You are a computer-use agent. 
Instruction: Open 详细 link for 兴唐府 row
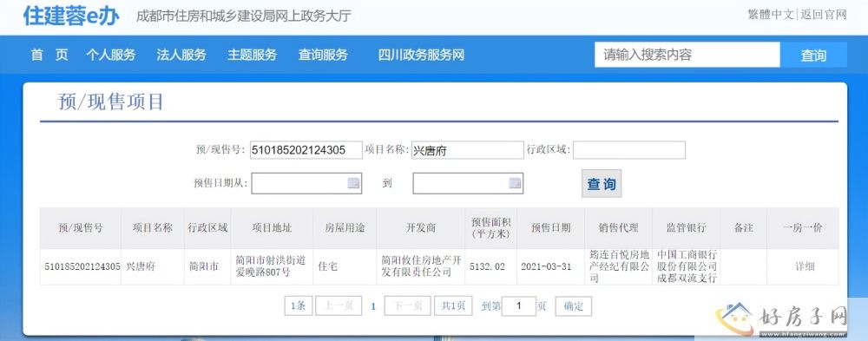click(x=805, y=266)
